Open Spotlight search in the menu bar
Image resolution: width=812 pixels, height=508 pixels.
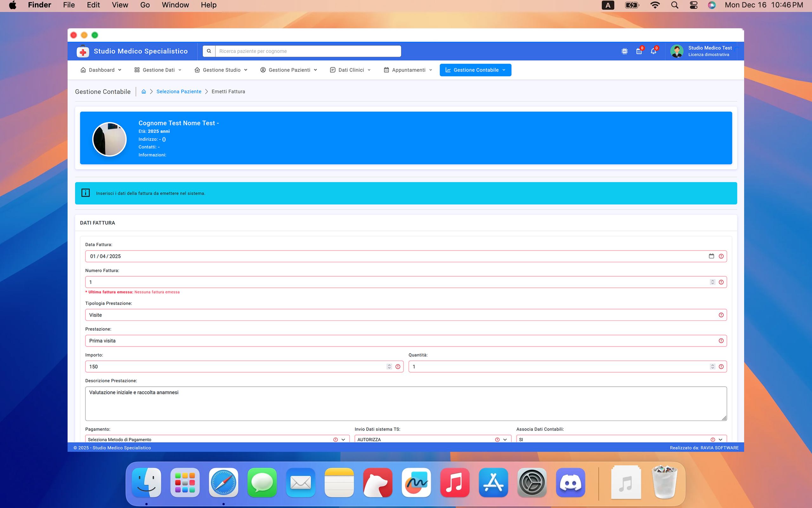click(674, 5)
